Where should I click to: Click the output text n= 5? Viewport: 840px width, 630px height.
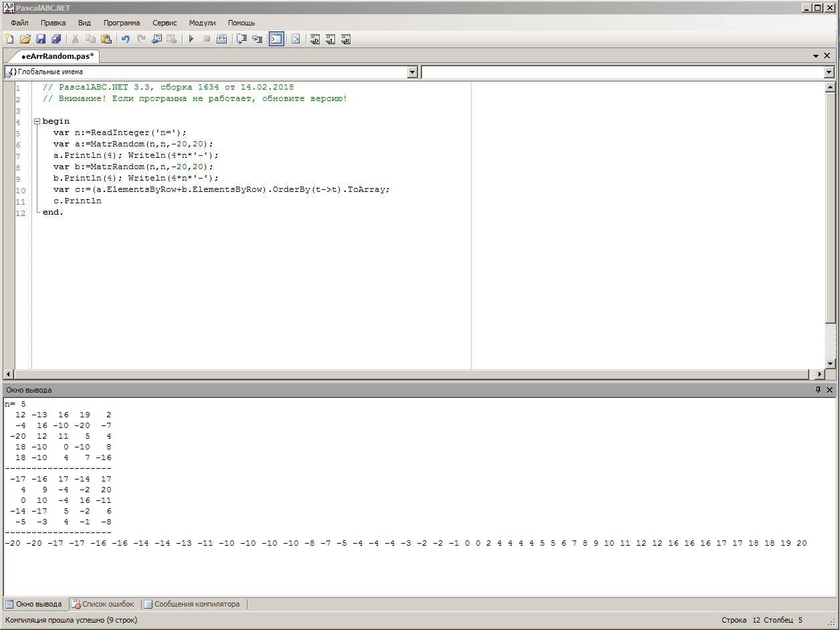[x=15, y=404]
